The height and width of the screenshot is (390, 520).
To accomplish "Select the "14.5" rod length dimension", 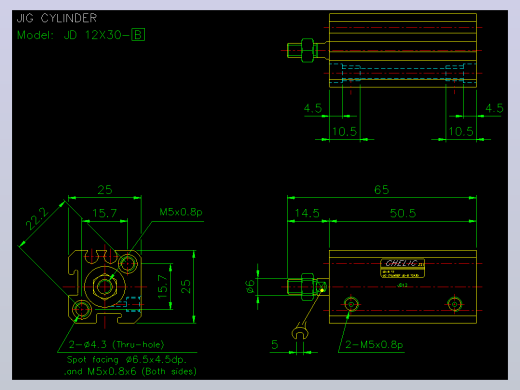I will [307, 213].
